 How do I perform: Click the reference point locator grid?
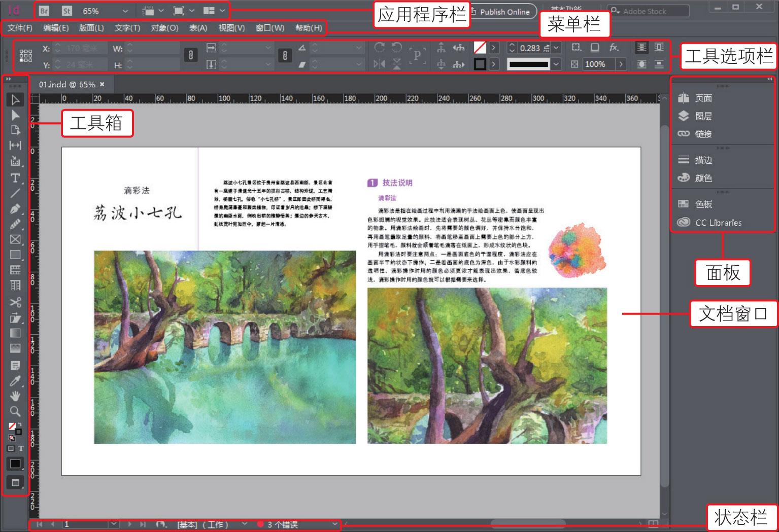[26, 55]
